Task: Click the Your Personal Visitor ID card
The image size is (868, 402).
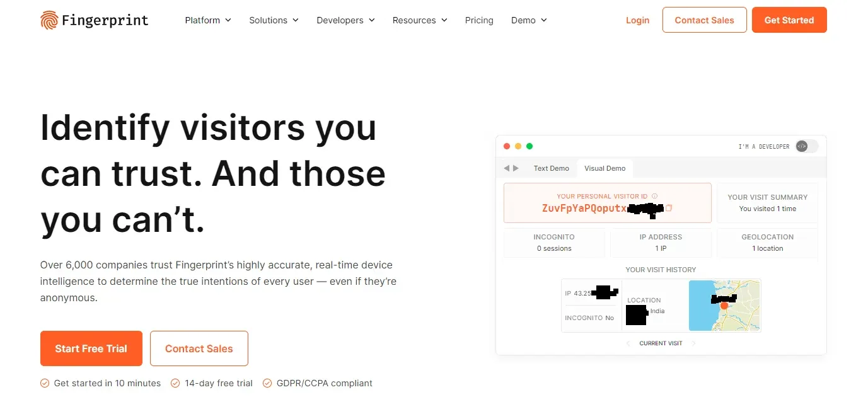Action: tap(608, 203)
